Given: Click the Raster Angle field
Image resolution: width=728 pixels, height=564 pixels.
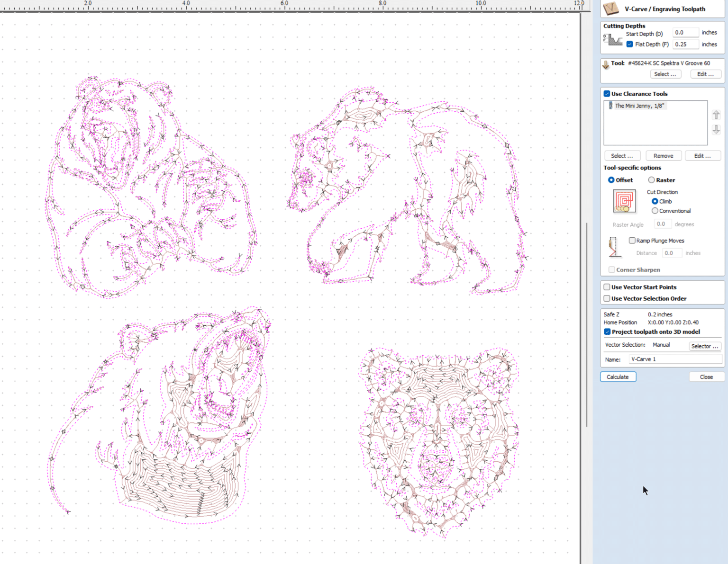Looking at the screenshot, I should 663,224.
